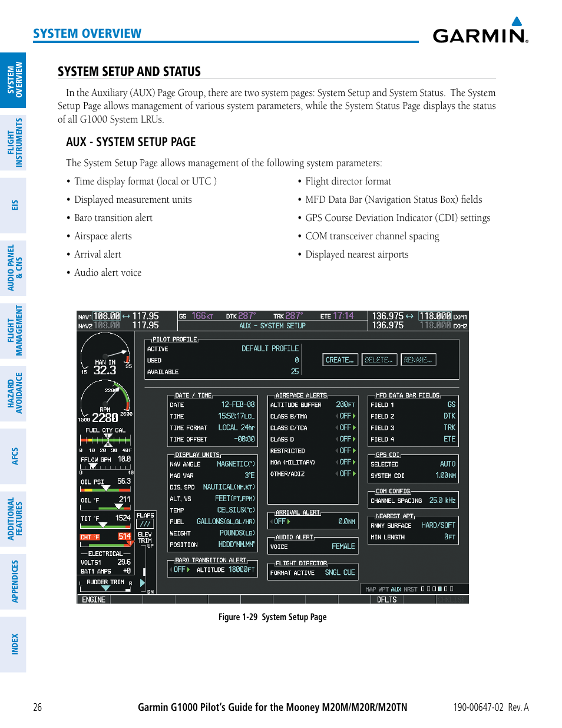
Task: Open the Alt, VS FEET units selector
Action: 234,499
